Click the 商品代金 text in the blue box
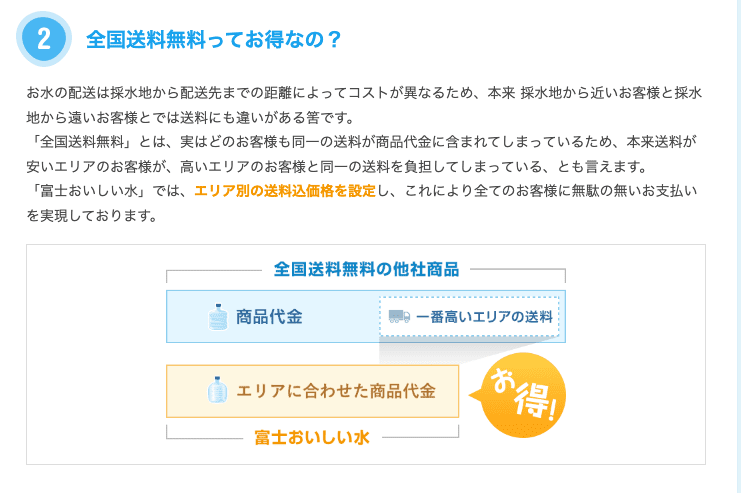This screenshot has height=493, width=741. click(x=270, y=317)
